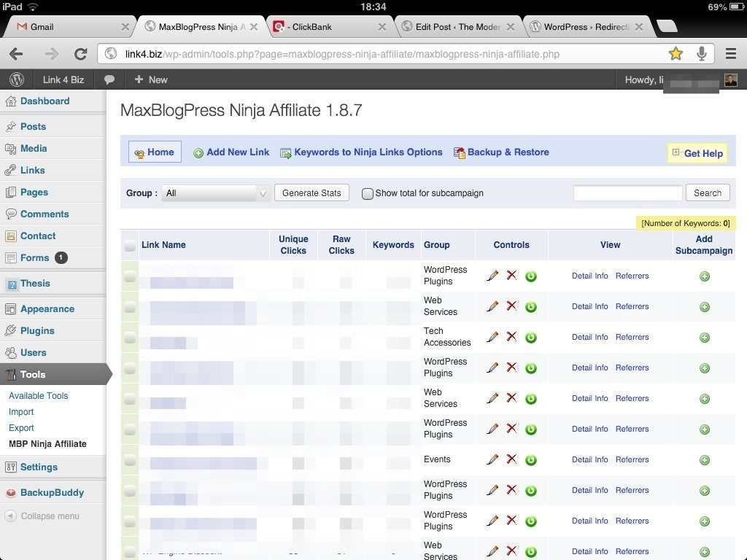Open Backup & Restore section
The width and height of the screenshot is (747, 560).
[502, 152]
